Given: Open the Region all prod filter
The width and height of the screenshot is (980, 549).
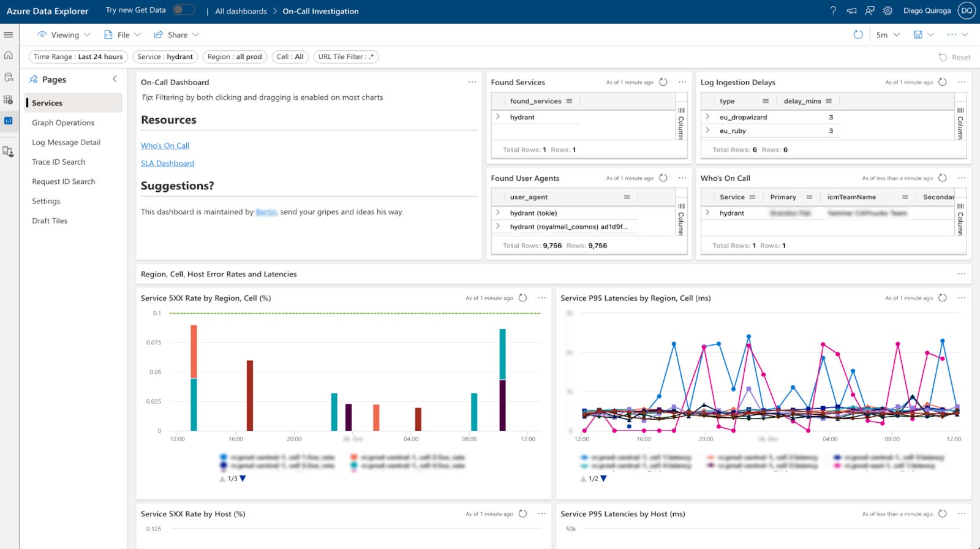Looking at the screenshot, I should point(235,56).
